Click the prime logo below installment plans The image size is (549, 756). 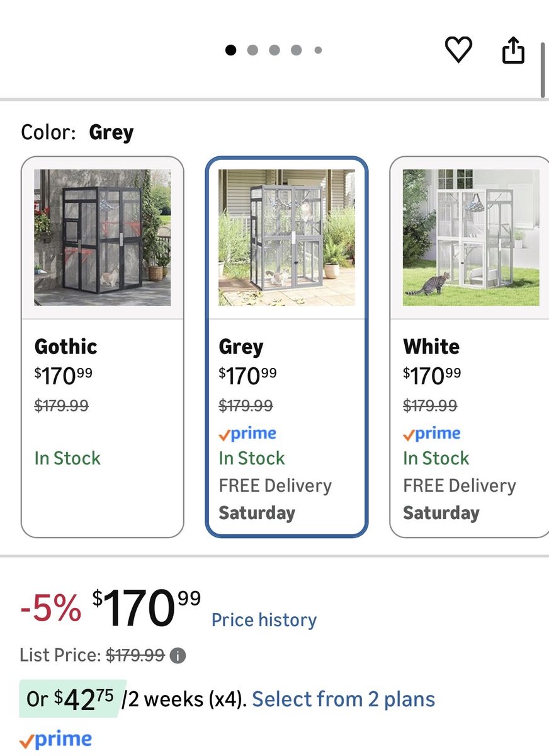tap(55, 739)
